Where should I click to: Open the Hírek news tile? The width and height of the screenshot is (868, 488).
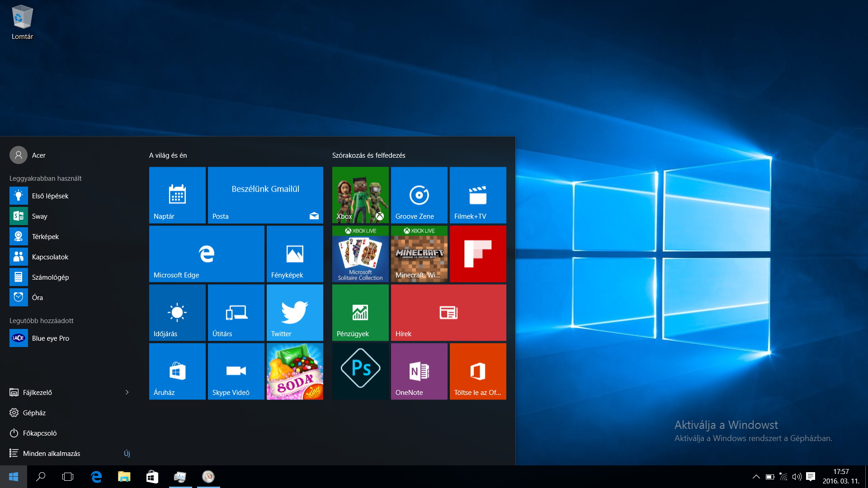click(x=448, y=313)
